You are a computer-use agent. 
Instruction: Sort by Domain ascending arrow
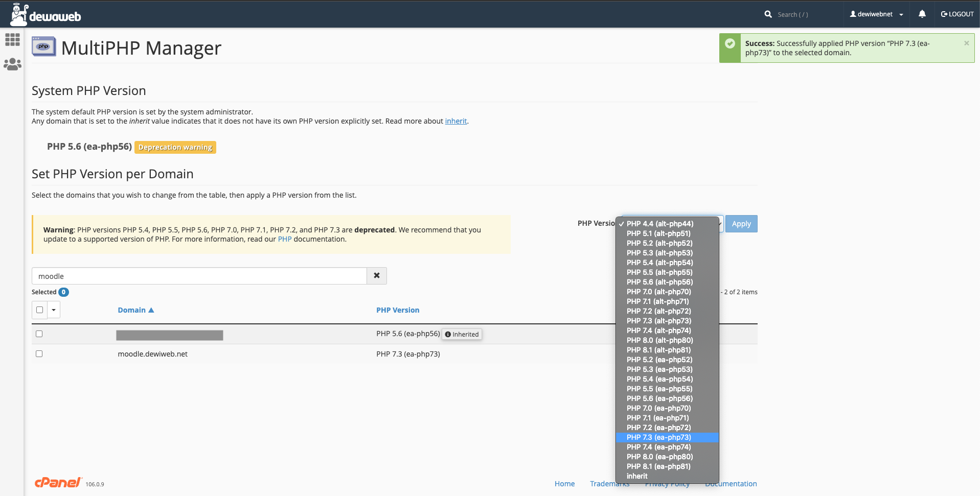pos(151,310)
